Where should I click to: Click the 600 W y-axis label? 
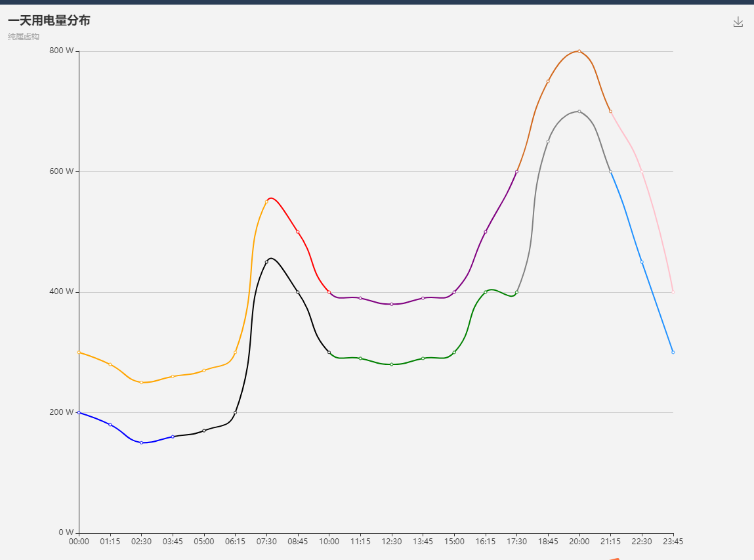62,171
